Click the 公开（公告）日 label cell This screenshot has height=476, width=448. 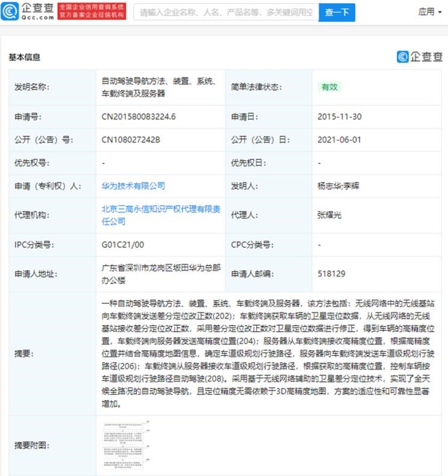tap(269, 140)
